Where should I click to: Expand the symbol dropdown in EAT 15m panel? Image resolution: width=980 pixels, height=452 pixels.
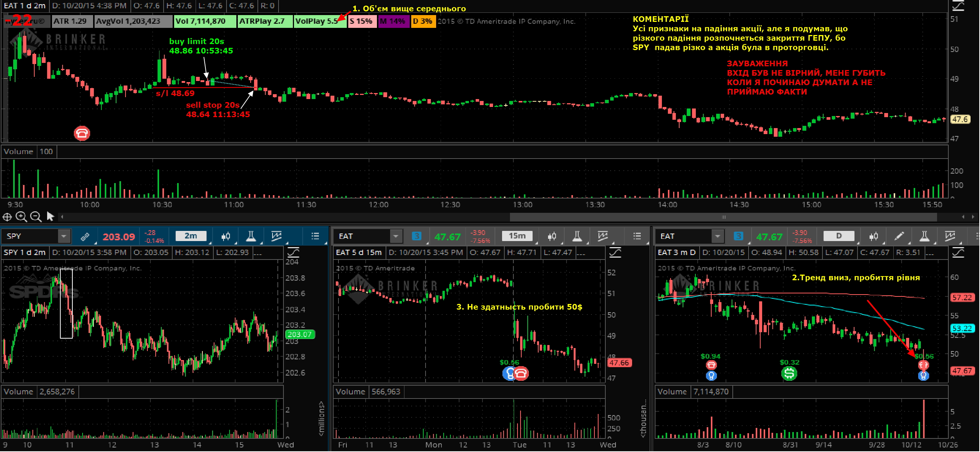point(396,237)
